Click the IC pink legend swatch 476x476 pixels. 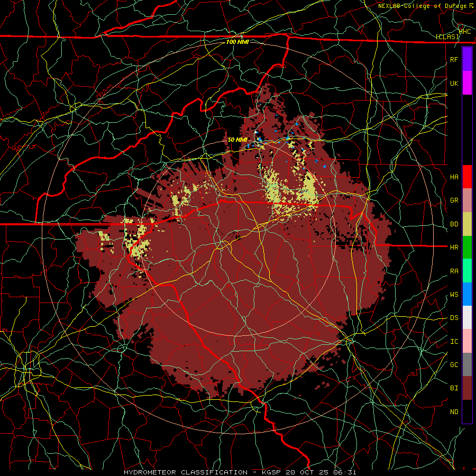pyautogui.click(x=467, y=341)
